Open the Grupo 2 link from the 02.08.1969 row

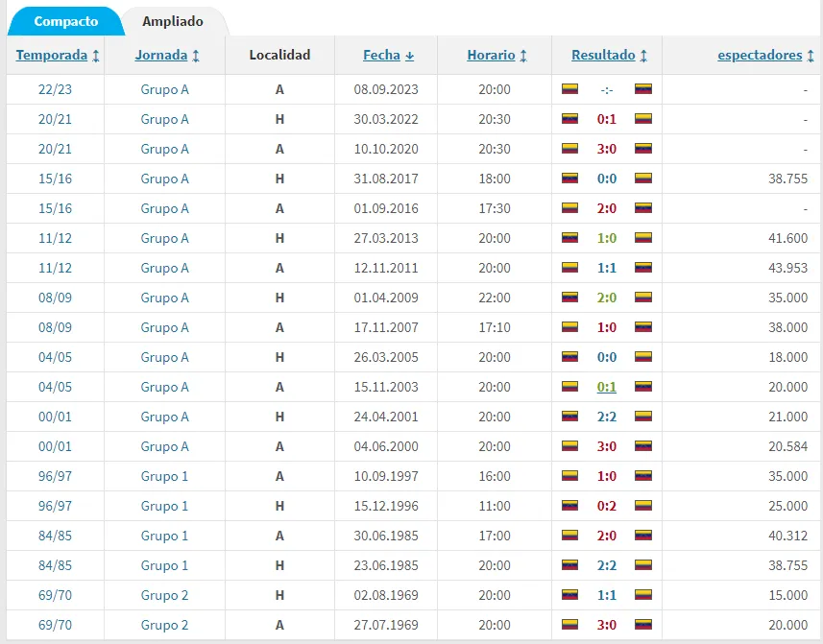(x=163, y=595)
